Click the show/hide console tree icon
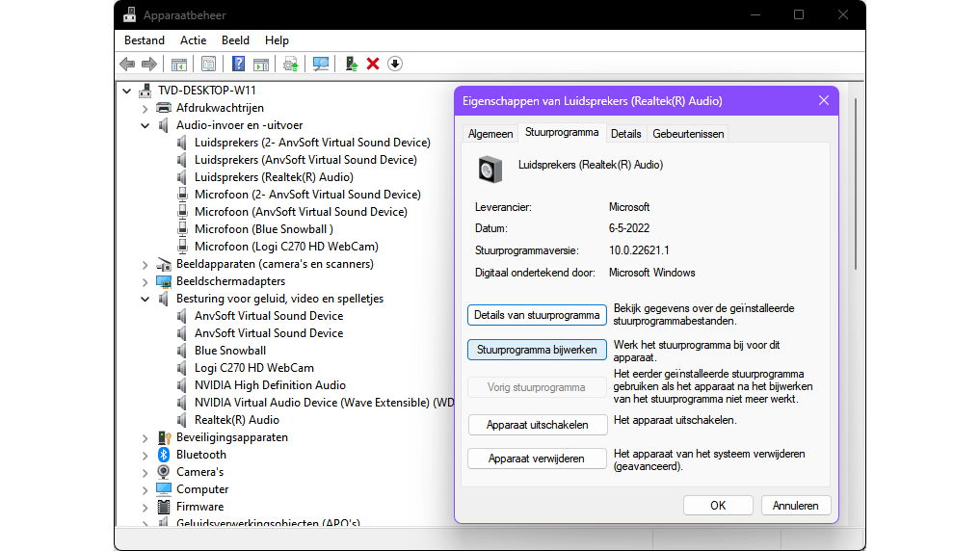980x551 pixels. coord(178,64)
